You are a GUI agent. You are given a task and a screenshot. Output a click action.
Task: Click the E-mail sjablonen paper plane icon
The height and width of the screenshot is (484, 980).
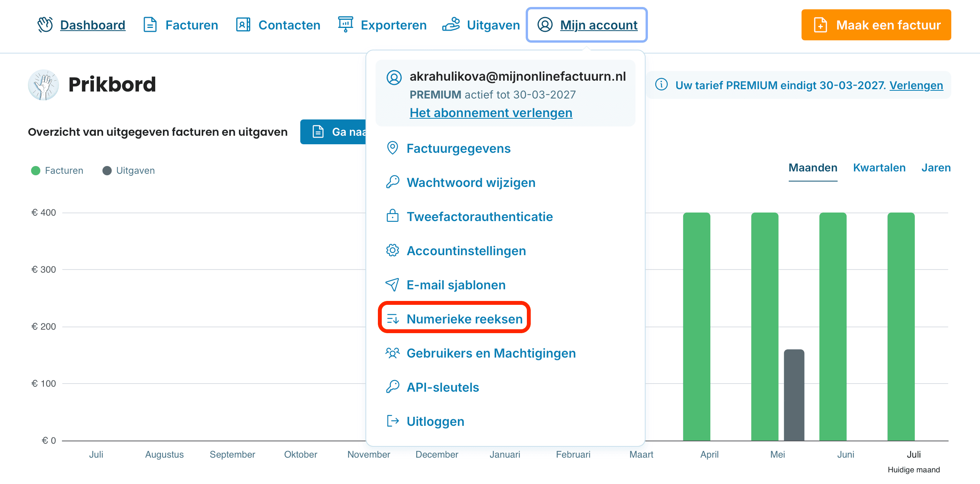(392, 285)
